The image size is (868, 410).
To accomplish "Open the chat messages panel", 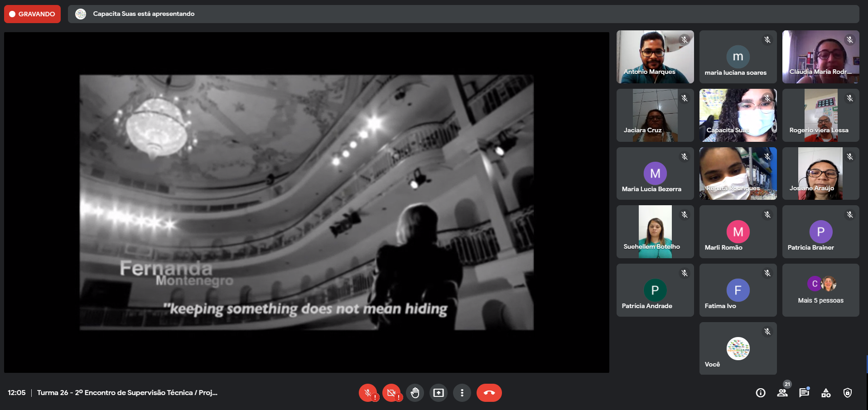I will pyautogui.click(x=804, y=393).
